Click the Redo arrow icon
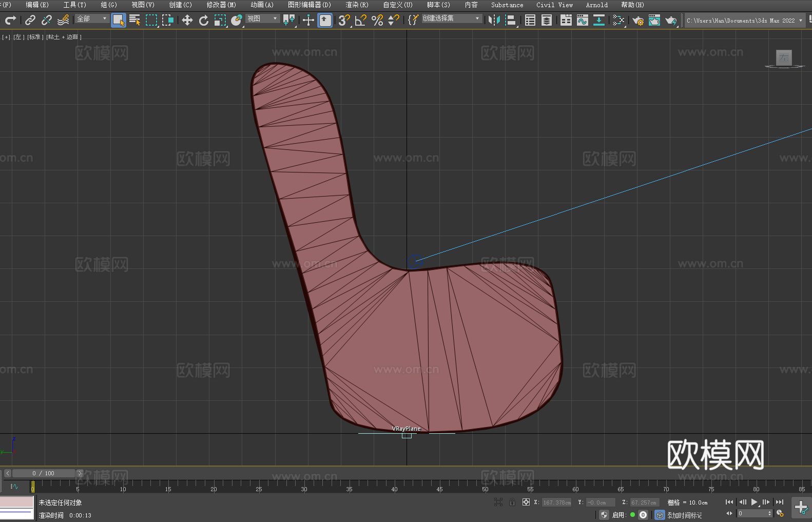 point(10,20)
